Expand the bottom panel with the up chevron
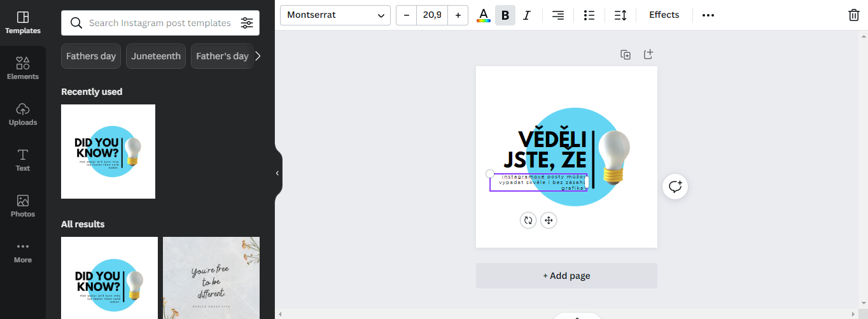 pos(577,316)
